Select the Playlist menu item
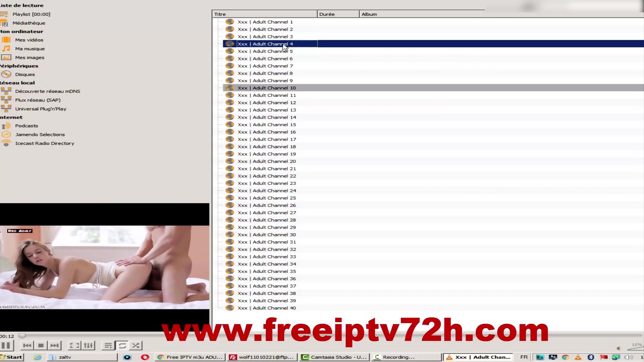This screenshot has height=362, width=644. point(32,14)
